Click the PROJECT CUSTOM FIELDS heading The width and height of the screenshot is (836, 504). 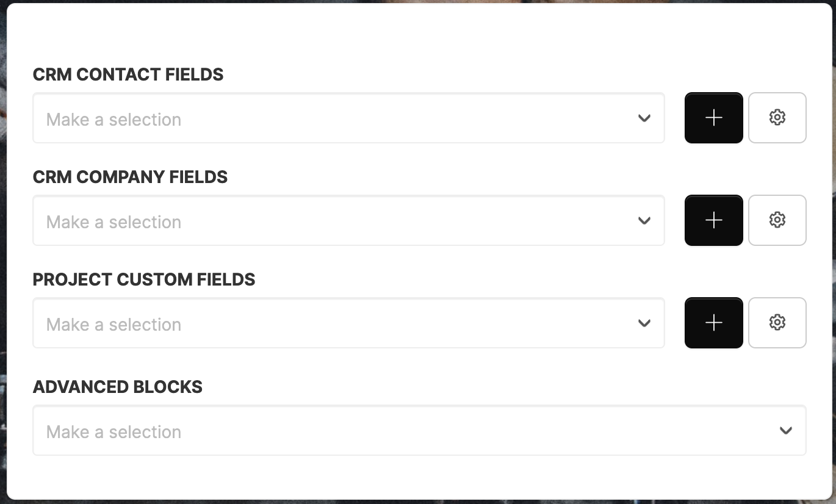144,279
